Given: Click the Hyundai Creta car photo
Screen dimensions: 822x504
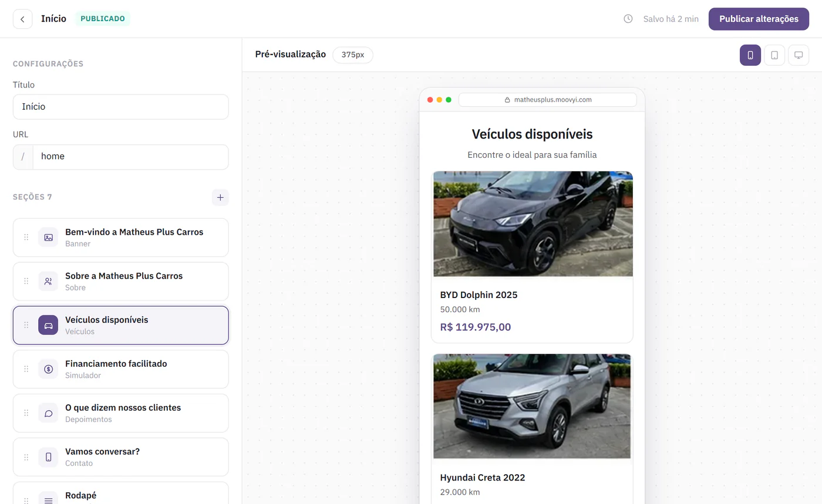Looking at the screenshot, I should (x=532, y=406).
